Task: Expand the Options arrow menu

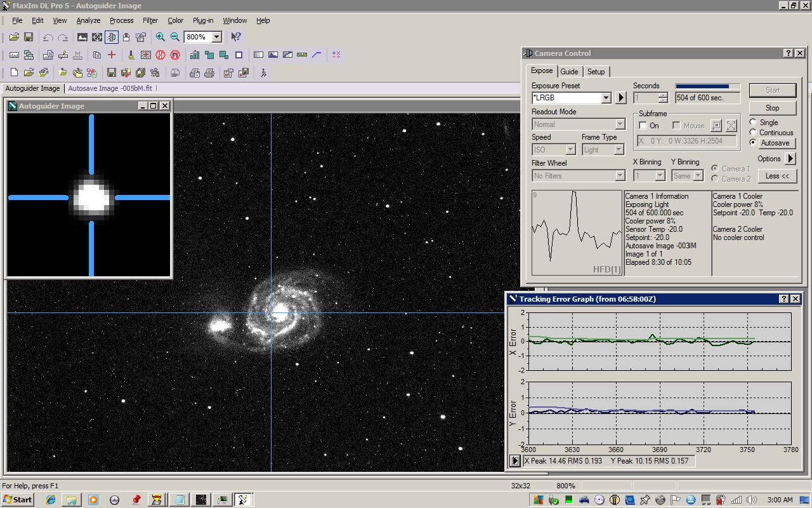Action: [x=790, y=159]
